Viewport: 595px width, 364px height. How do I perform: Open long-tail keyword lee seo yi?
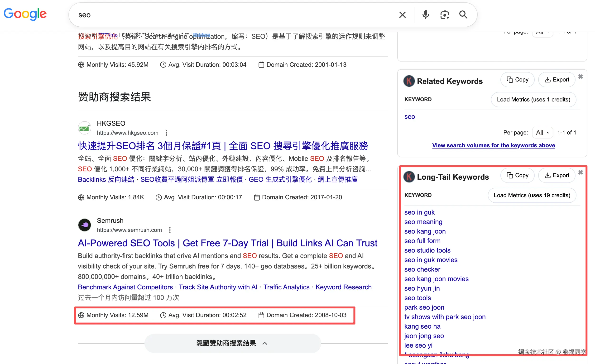418,345
